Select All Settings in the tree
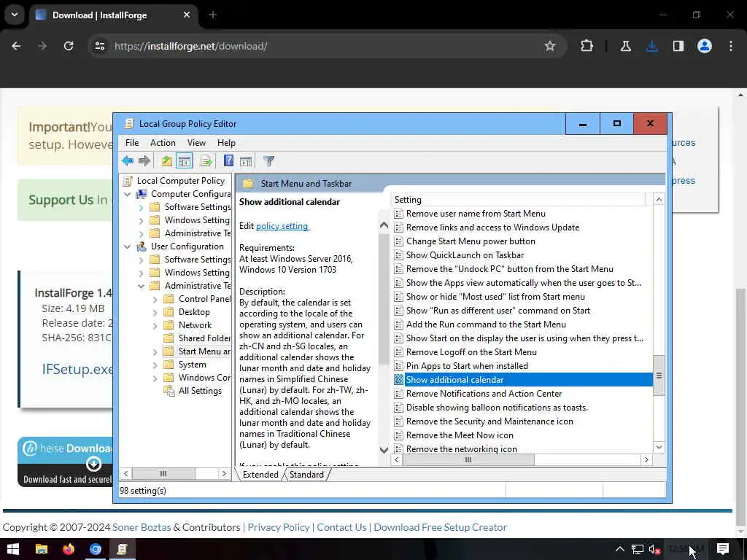Image resolution: width=747 pixels, height=560 pixels. pos(200,391)
